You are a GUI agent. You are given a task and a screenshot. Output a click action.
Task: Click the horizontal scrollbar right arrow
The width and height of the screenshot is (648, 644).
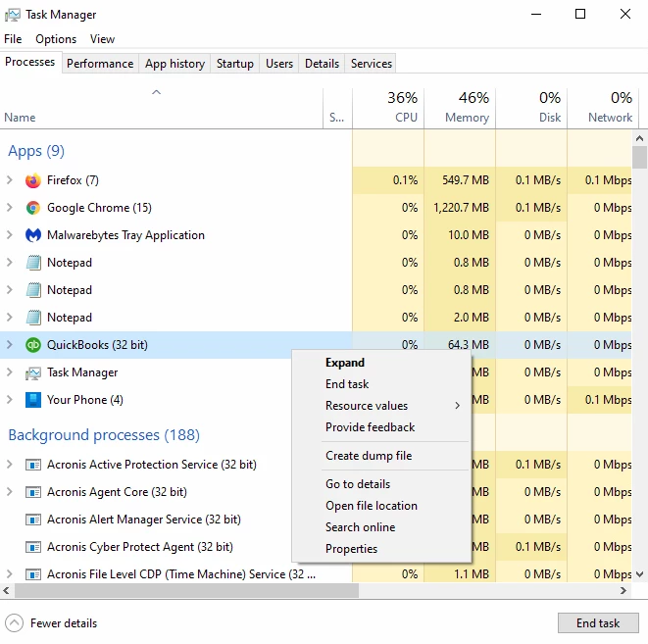pyautogui.click(x=623, y=591)
